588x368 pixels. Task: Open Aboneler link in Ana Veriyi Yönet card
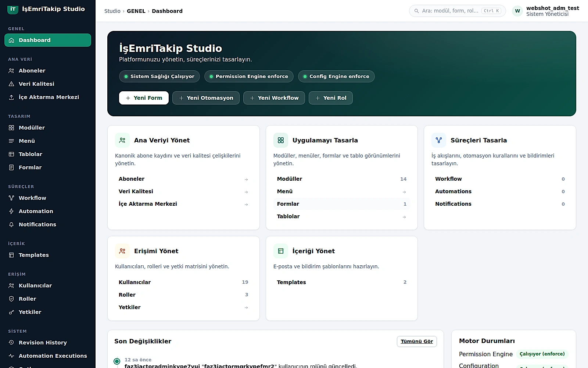click(183, 179)
